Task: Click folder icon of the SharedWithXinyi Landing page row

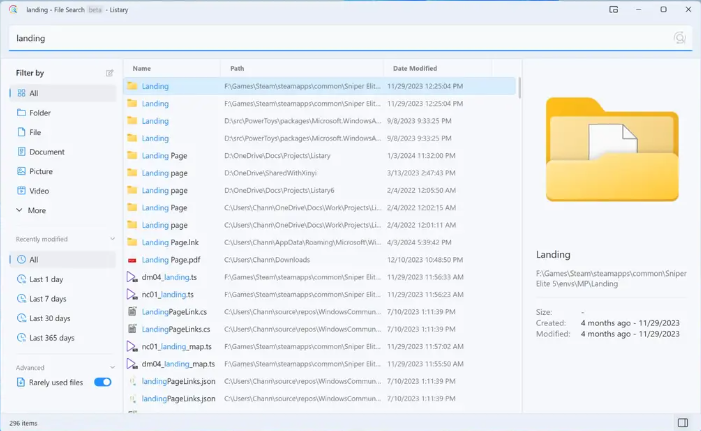Action: click(132, 173)
